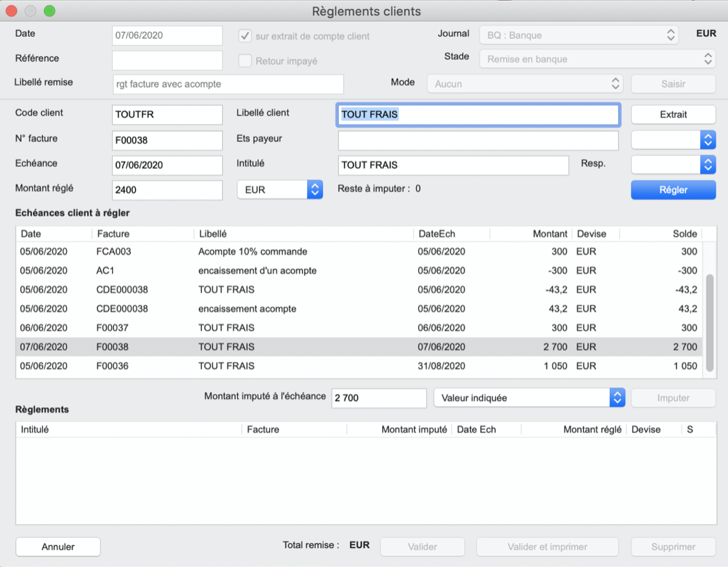The height and width of the screenshot is (567, 728).
Task: Open the 'Valeur indiquée' dropdown
Action: [529, 398]
